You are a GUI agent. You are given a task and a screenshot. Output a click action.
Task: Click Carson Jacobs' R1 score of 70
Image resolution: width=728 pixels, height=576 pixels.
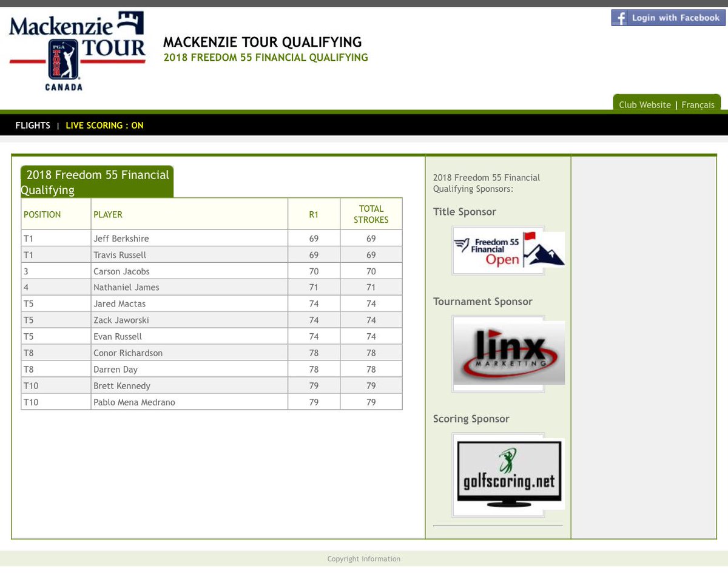click(314, 271)
